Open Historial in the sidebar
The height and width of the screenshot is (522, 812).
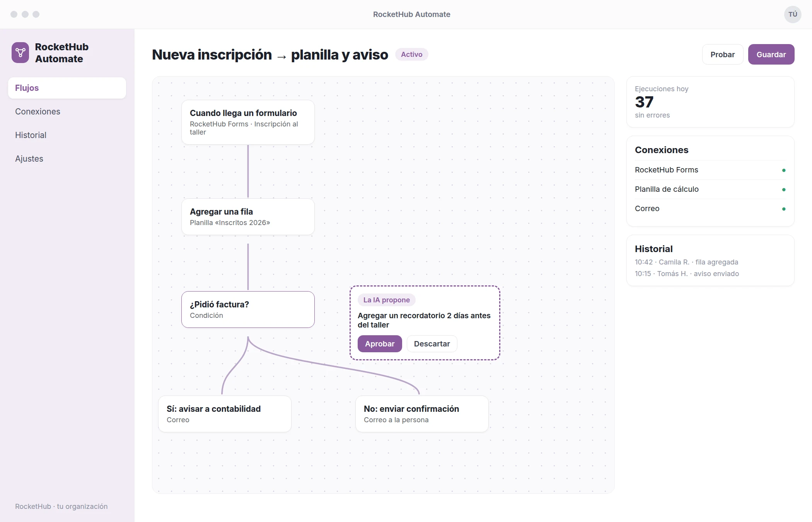coord(67,135)
